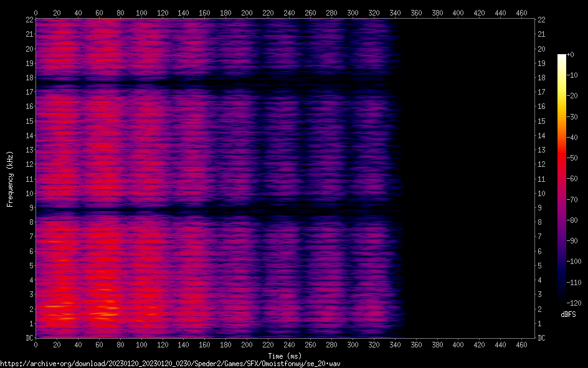
Task: Click the 100 ms tick on the bottom time axis
Action: point(141,345)
